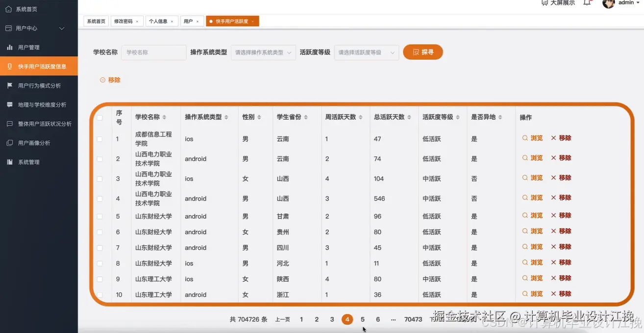Image resolution: width=644 pixels, height=333 pixels.
Task: Sort table by 操作系统类型 column
Action: point(226,117)
